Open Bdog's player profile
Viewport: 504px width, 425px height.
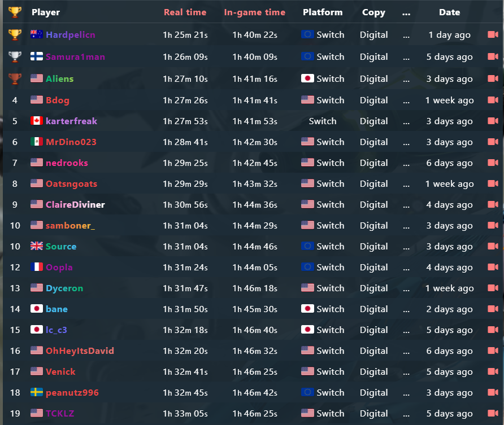tap(58, 100)
